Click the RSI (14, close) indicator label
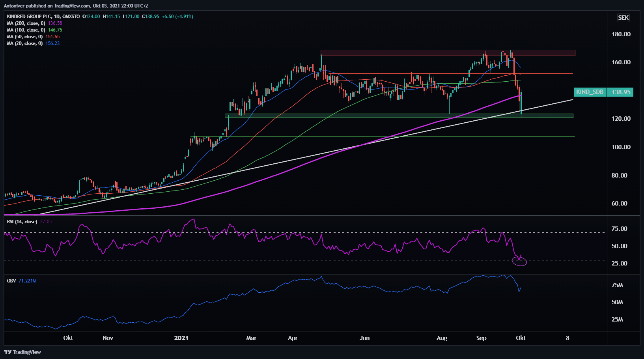The width and height of the screenshot is (644, 359). [x=22, y=222]
